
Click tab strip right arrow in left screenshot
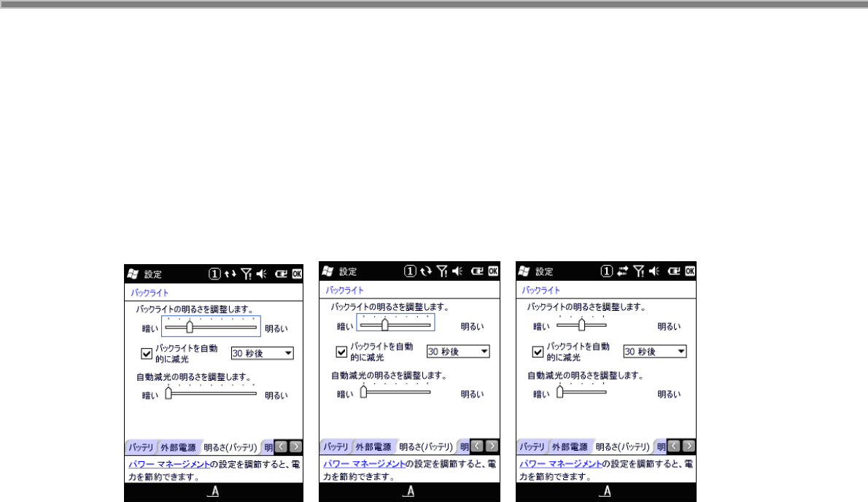(x=296, y=447)
